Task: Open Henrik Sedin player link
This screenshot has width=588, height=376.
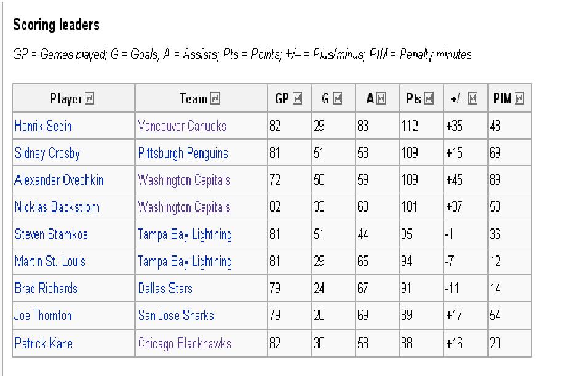Action: (x=43, y=126)
